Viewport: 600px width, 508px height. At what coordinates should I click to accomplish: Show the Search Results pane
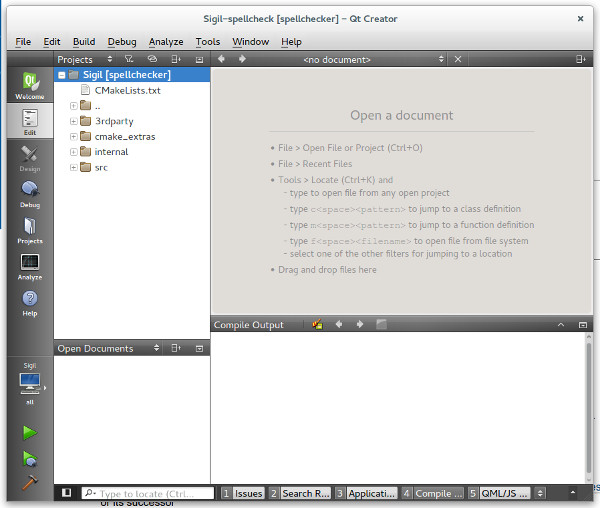(300, 493)
